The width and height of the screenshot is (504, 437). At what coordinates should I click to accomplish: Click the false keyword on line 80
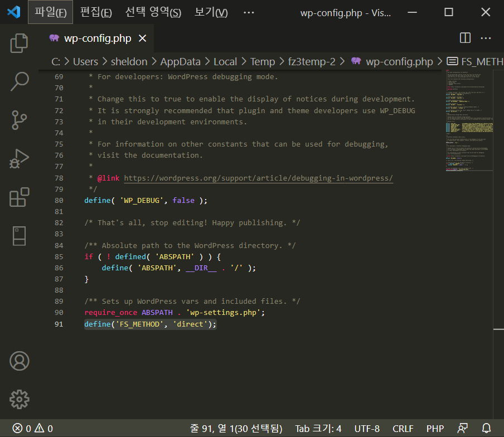183,200
